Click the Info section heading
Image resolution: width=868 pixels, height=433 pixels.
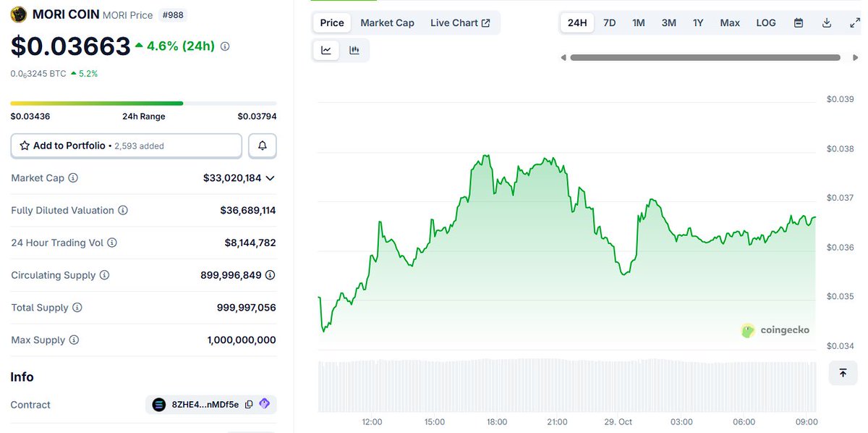click(x=22, y=377)
